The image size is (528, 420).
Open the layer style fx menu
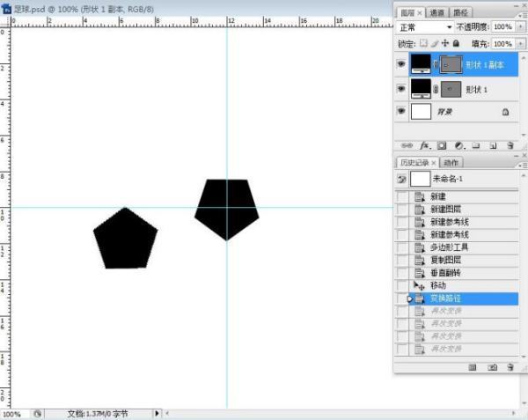pyautogui.click(x=423, y=145)
